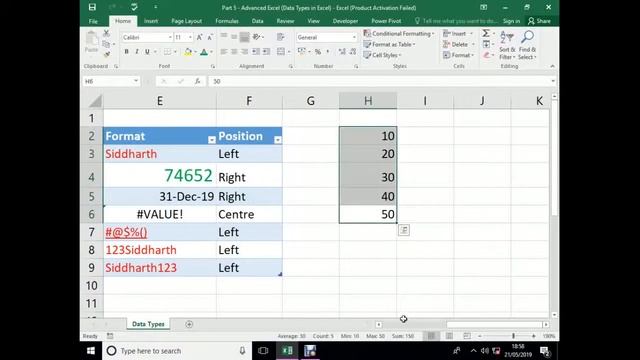Switch to Page Layout view icon
The height and width of the screenshot is (360, 640).
[x=449, y=336]
